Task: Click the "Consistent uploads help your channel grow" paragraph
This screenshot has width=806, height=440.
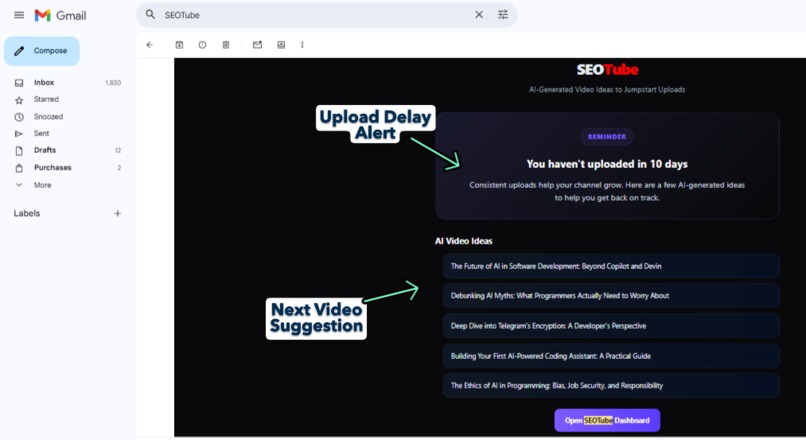Action: 607,191
